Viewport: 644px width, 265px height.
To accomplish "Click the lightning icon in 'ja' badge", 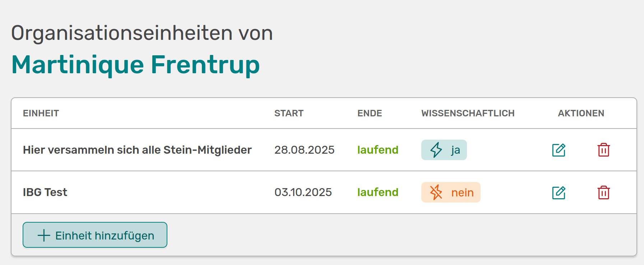I will point(436,150).
